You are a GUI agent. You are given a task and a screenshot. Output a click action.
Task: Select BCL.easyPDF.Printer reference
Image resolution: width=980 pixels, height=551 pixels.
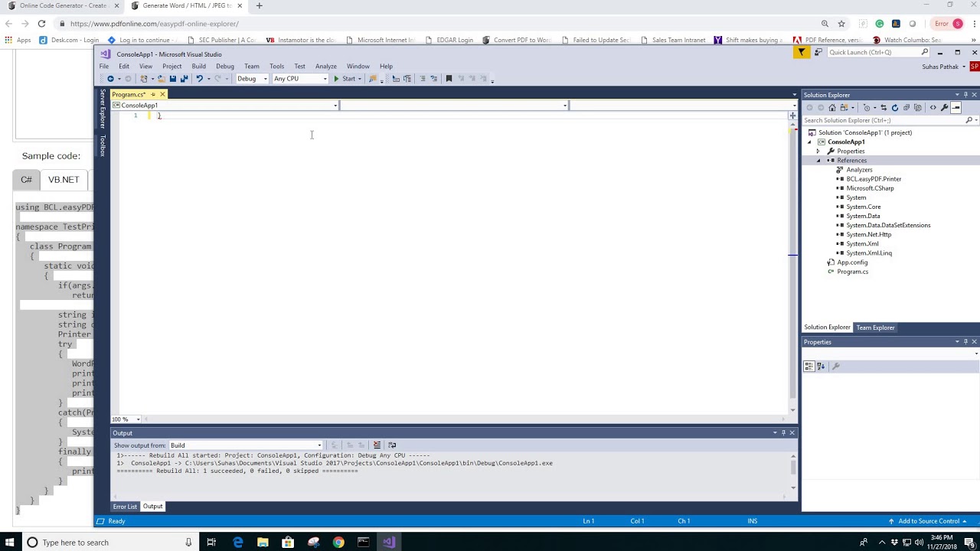tap(874, 179)
